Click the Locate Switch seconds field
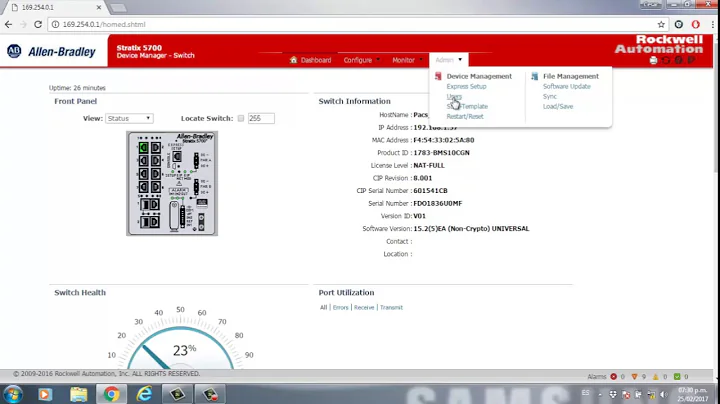 tap(261, 118)
